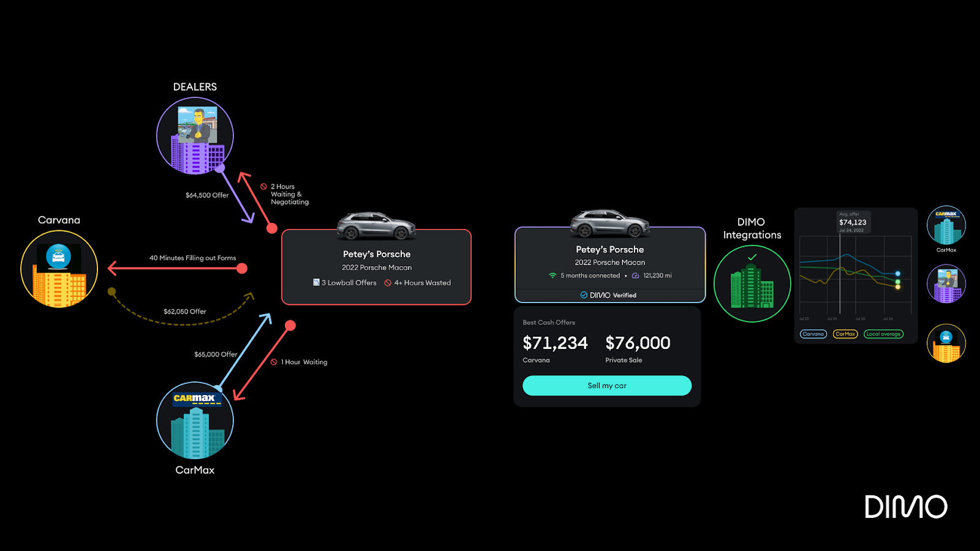Click the Carvana building icon on the left
The height and width of the screenshot is (551, 980).
tap(59, 269)
